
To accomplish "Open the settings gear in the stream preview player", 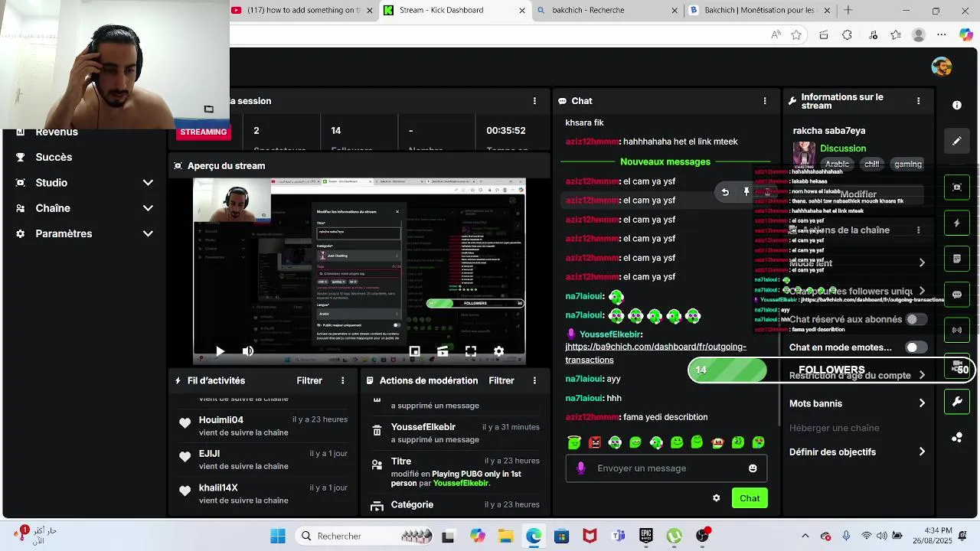I will (x=498, y=351).
